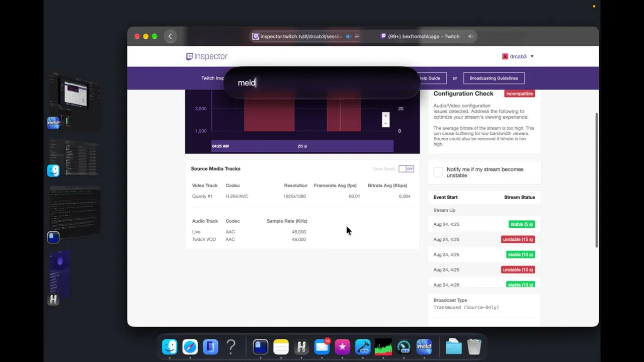Click the 1920x1080 resolution value
This screenshot has height=362, width=644.
pyautogui.click(x=294, y=196)
